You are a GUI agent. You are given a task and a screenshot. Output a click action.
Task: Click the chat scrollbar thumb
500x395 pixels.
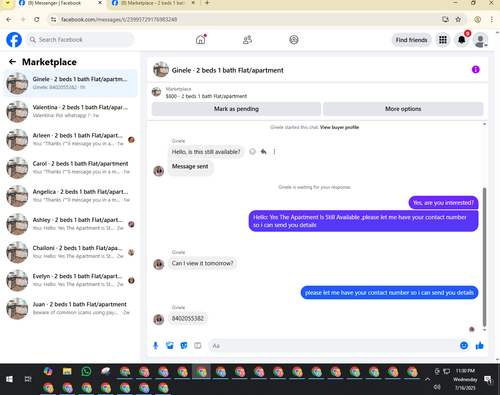pyautogui.click(x=484, y=257)
